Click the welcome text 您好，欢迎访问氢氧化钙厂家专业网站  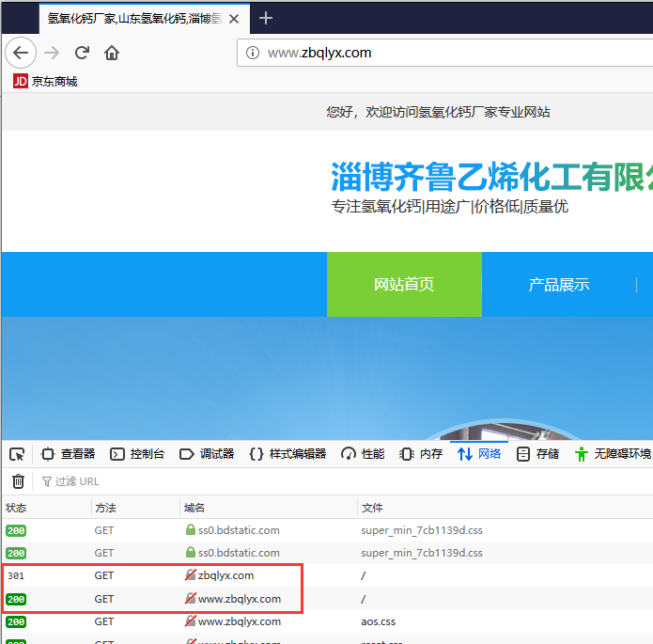[x=438, y=112]
